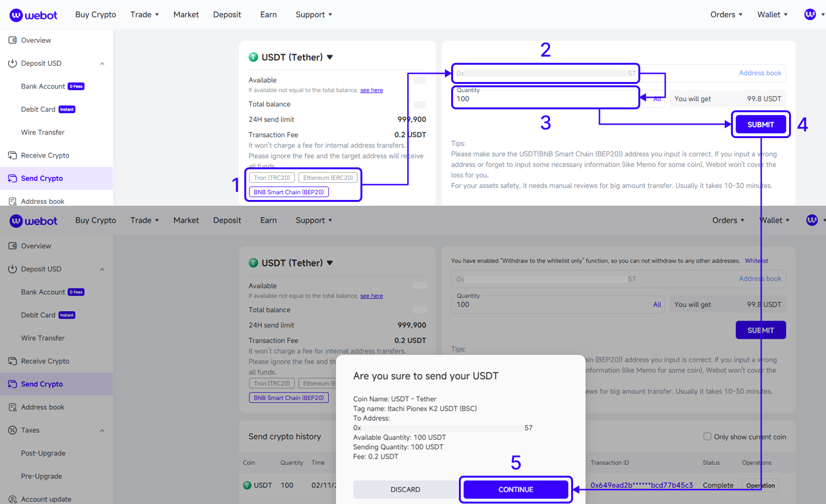Click the Send Crypto icon in the upper sidebar

(13, 178)
